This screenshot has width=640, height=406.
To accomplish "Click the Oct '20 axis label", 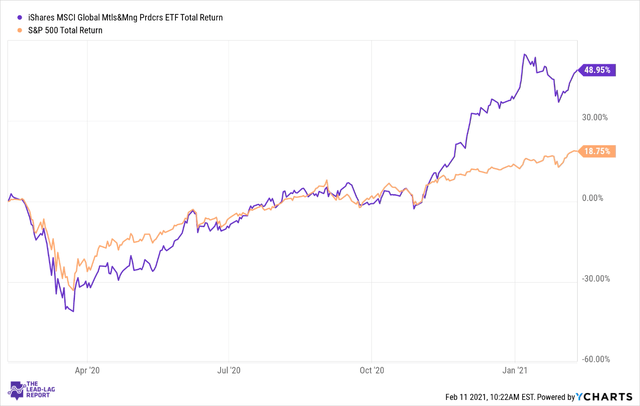I will pos(372,371).
